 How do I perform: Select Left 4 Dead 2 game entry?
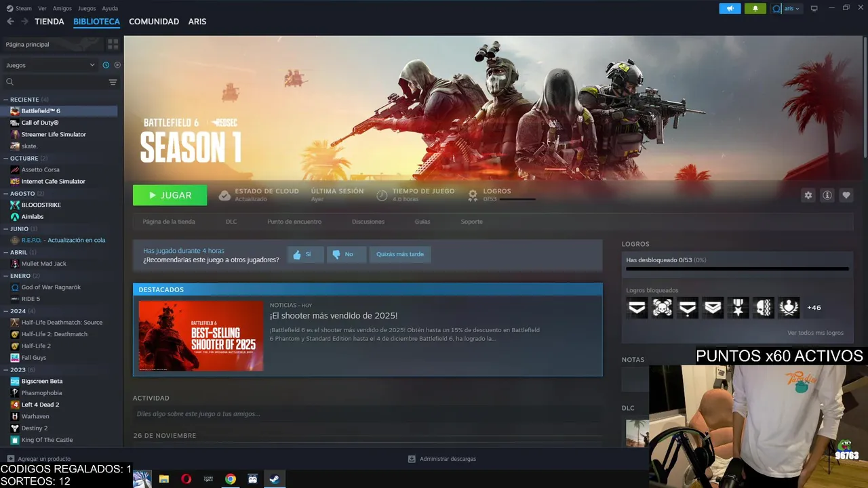40,405
